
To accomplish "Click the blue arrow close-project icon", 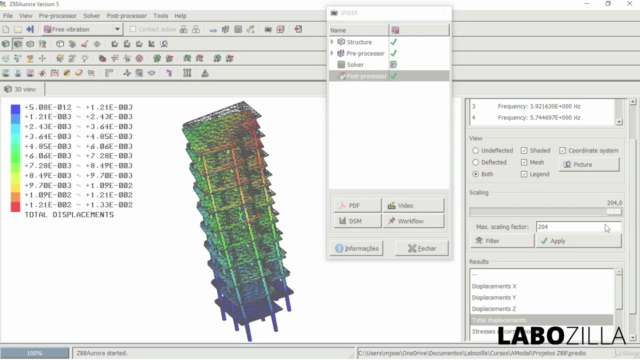I will (30, 29).
